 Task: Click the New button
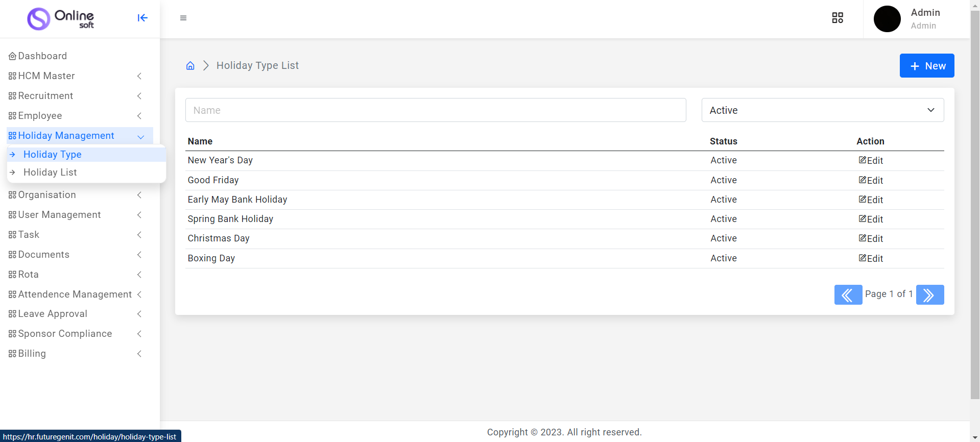(x=926, y=66)
